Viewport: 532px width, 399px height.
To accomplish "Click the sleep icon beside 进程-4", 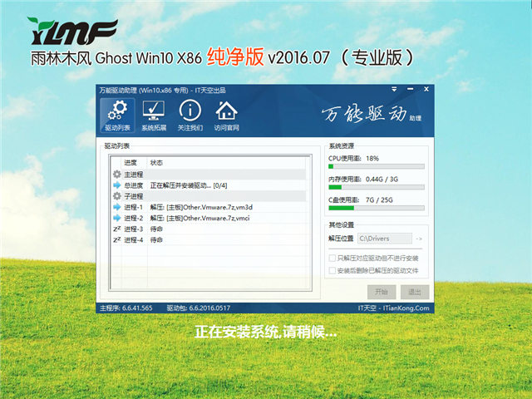I will click(x=116, y=240).
